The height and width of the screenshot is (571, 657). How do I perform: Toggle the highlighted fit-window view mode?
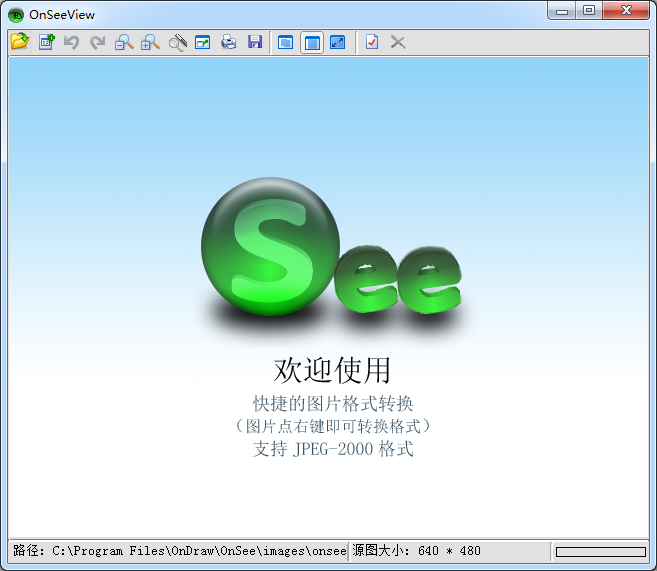[x=312, y=42]
